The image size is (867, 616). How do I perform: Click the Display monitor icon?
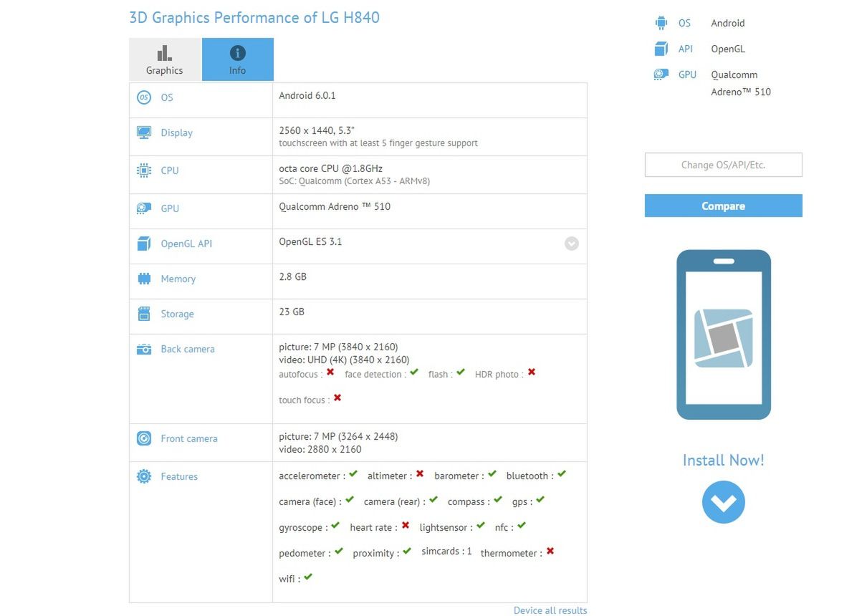[144, 133]
